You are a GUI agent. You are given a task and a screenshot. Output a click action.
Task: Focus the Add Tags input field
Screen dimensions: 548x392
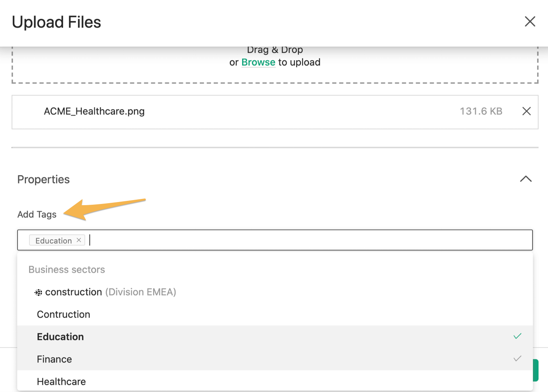[x=275, y=240]
